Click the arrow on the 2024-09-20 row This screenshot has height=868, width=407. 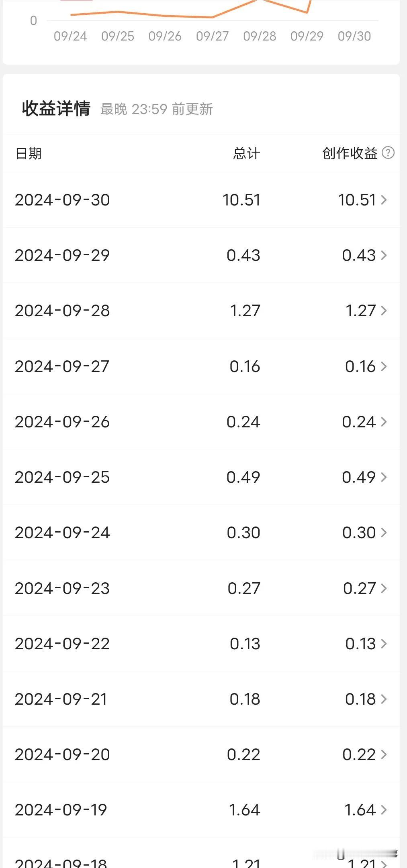tap(384, 754)
